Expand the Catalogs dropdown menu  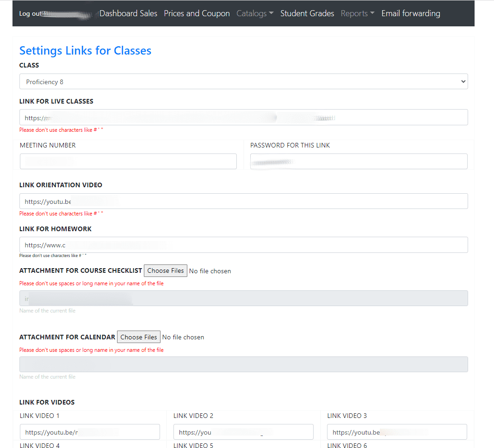[255, 13]
